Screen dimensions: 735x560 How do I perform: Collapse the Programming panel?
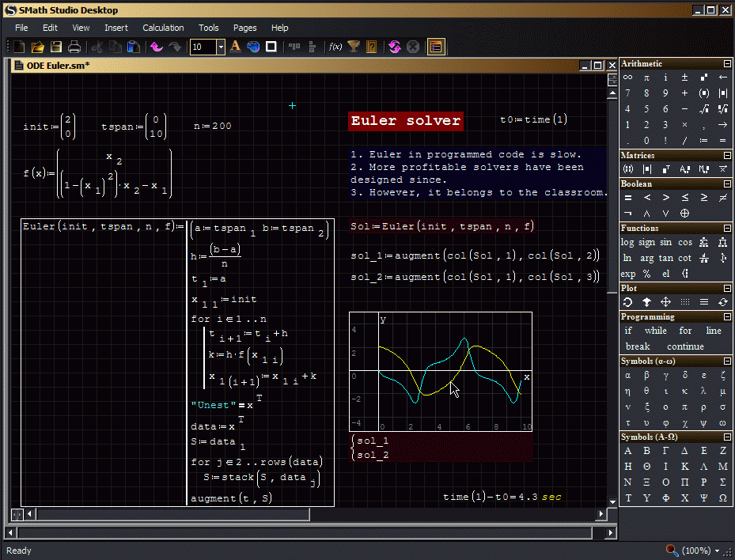(x=727, y=316)
